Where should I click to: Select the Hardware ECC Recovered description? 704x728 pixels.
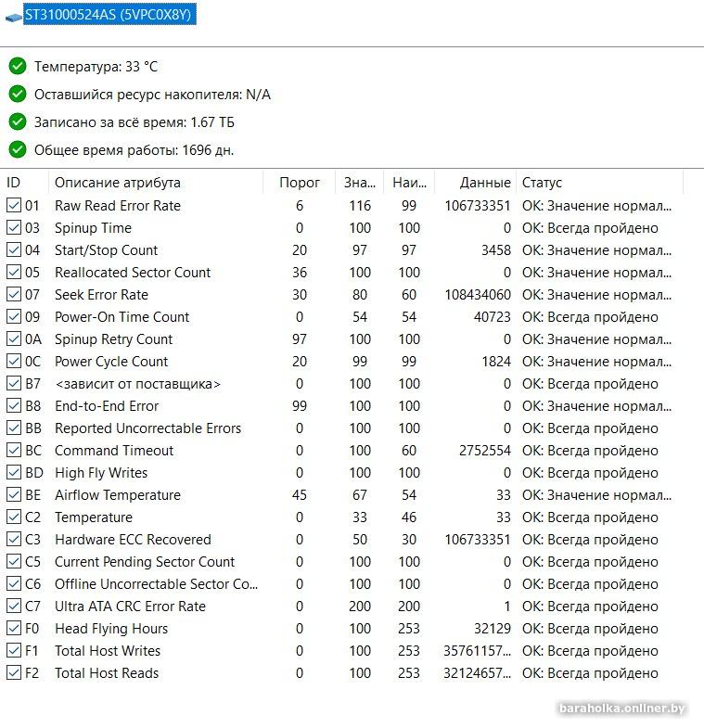point(133,540)
